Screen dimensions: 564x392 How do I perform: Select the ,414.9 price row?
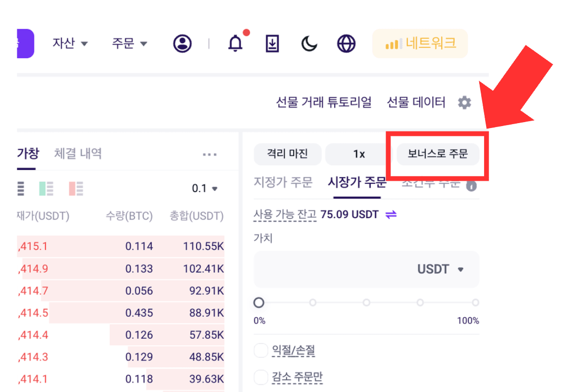click(120, 268)
